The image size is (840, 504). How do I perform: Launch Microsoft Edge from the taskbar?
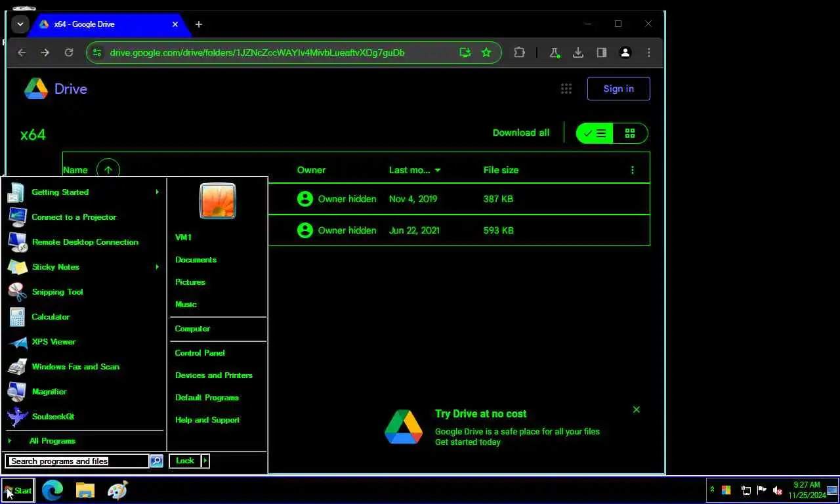(52, 490)
